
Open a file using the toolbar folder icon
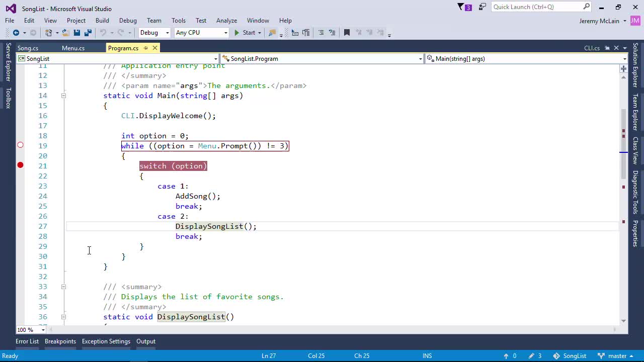(x=65, y=33)
